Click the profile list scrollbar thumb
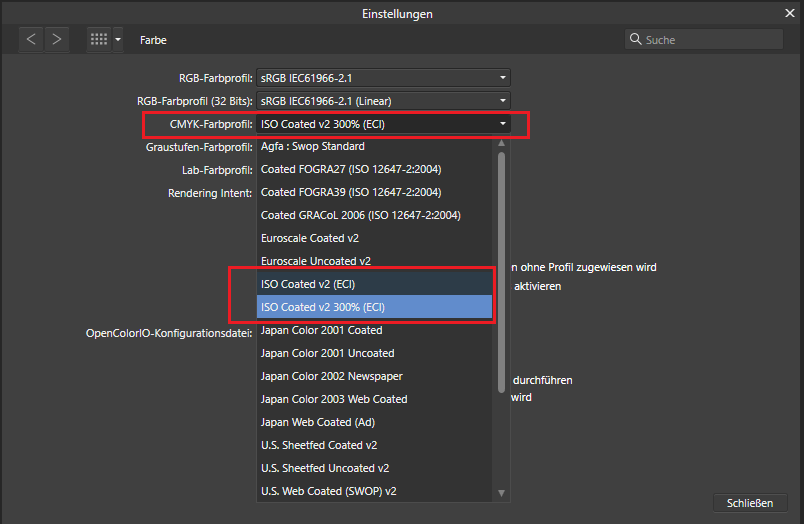This screenshot has width=804, height=524. click(x=502, y=270)
